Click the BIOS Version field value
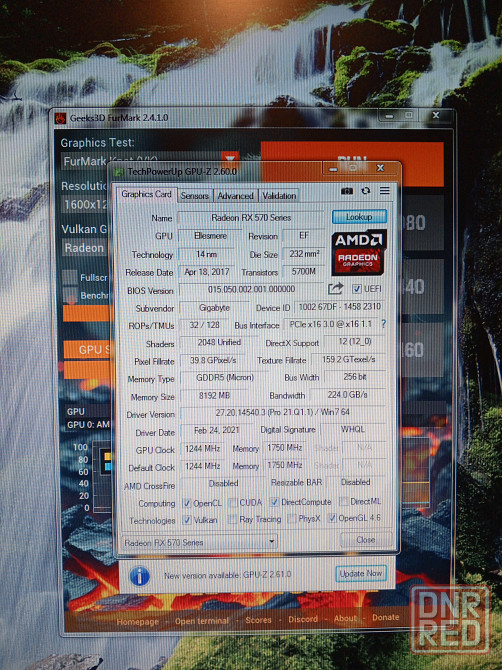Viewport: 502px width, 670px height. pyautogui.click(x=251, y=290)
